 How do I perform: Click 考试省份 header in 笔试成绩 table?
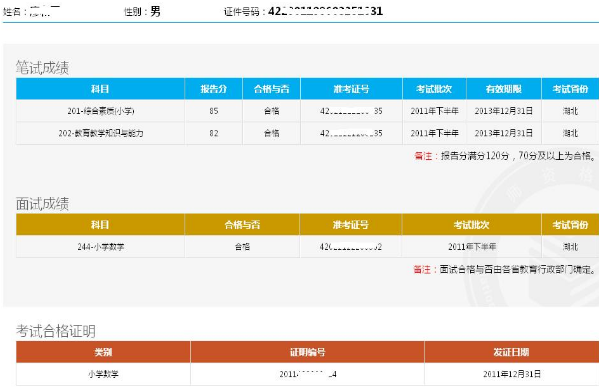pyautogui.click(x=570, y=89)
